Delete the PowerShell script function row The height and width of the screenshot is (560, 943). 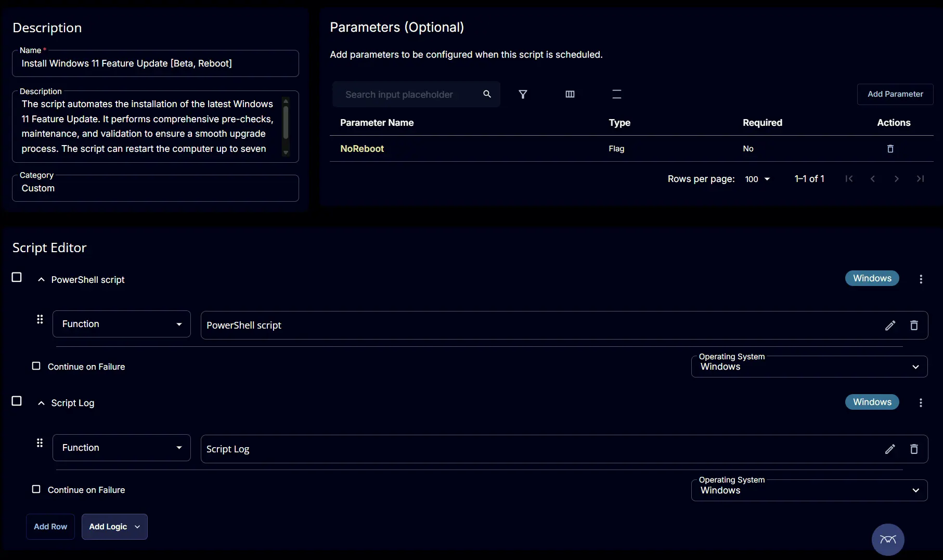[x=914, y=325]
